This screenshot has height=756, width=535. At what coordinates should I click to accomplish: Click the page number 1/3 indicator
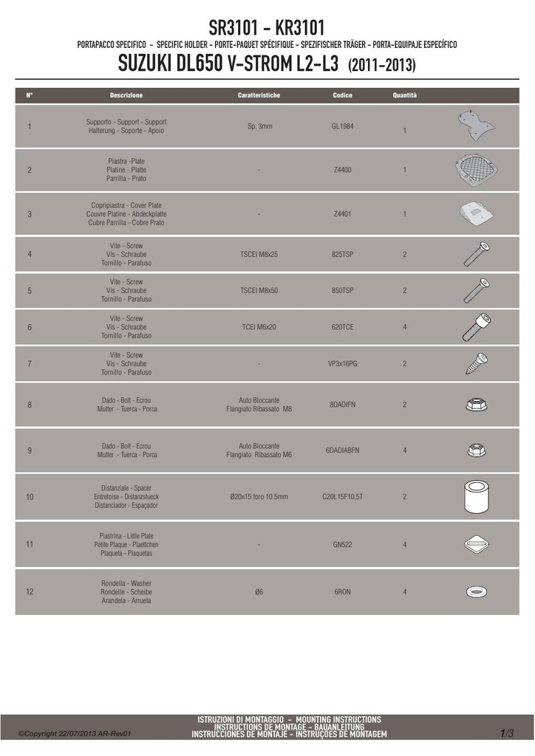point(507,733)
